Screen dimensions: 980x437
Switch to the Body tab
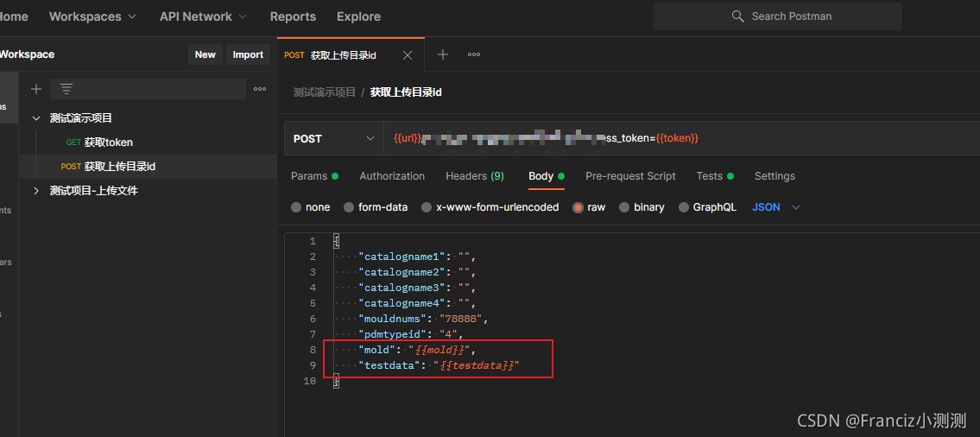point(547,176)
